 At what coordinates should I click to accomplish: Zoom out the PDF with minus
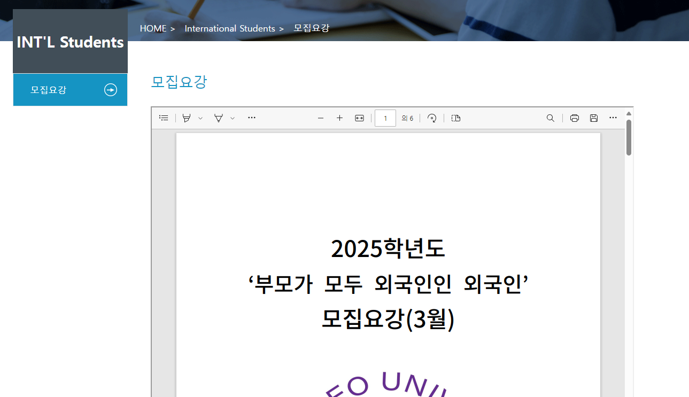pos(321,118)
